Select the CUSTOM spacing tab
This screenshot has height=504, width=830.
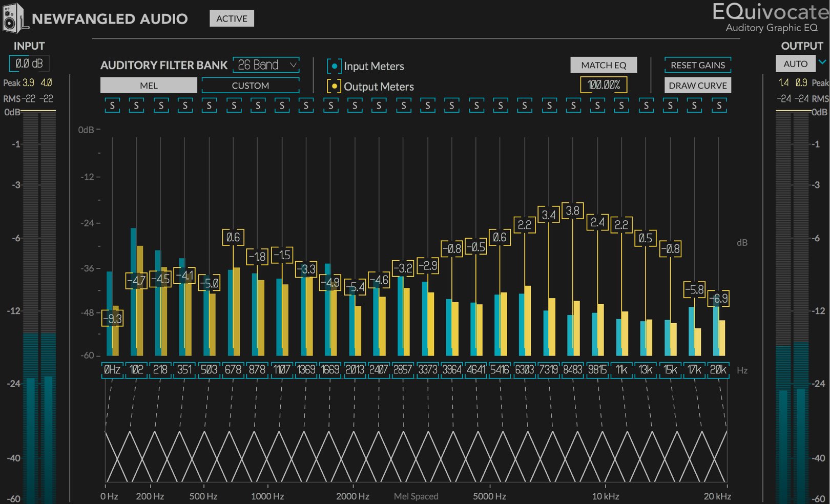tap(251, 86)
